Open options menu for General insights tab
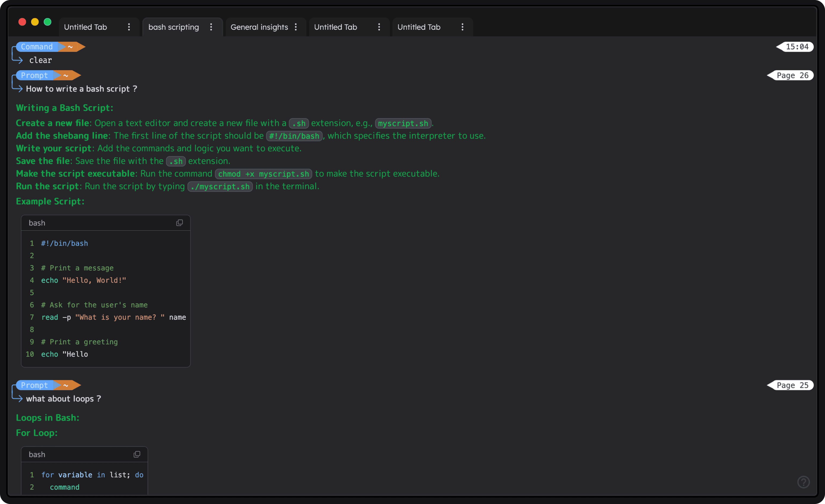 pyautogui.click(x=296, y=27)
